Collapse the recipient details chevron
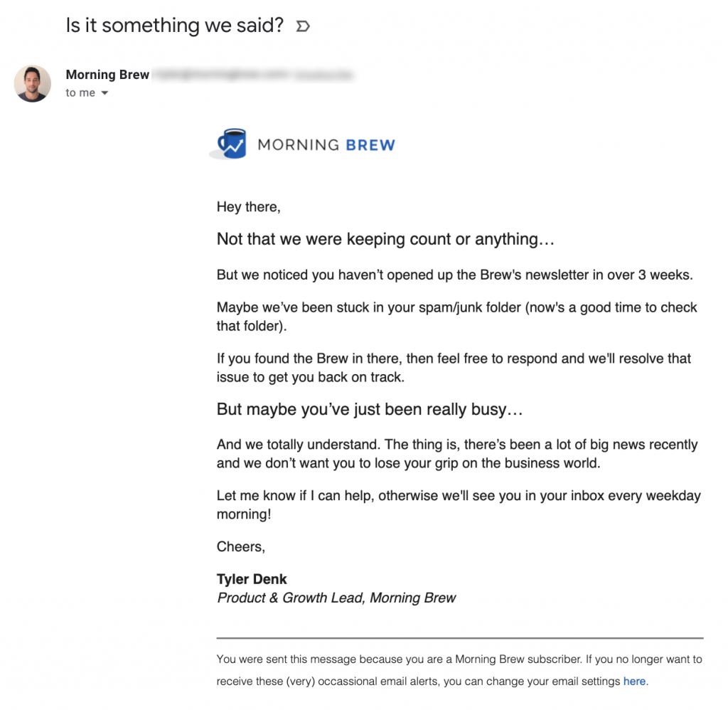The width and height of the screenshot is (728, 710). [x=105, y=92]
